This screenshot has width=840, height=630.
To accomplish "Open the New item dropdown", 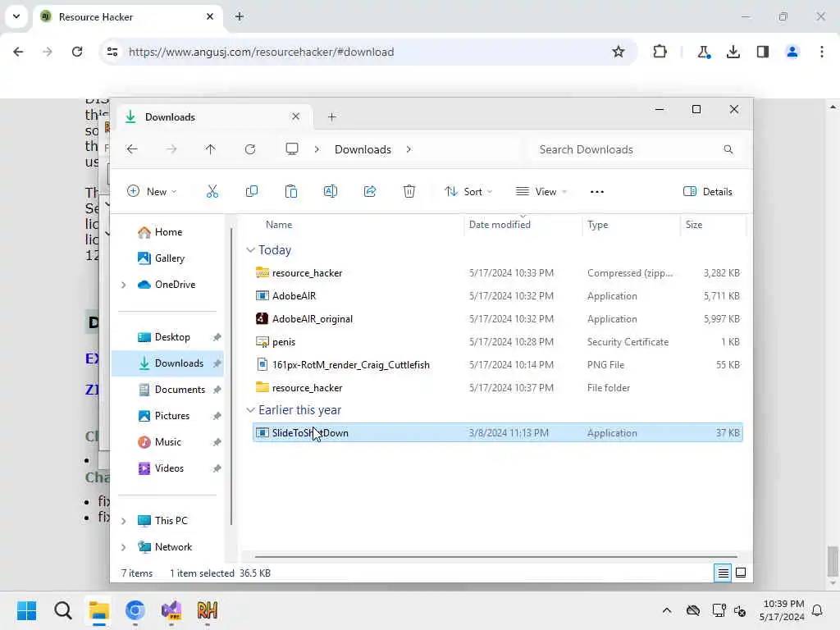I will 152,192.
